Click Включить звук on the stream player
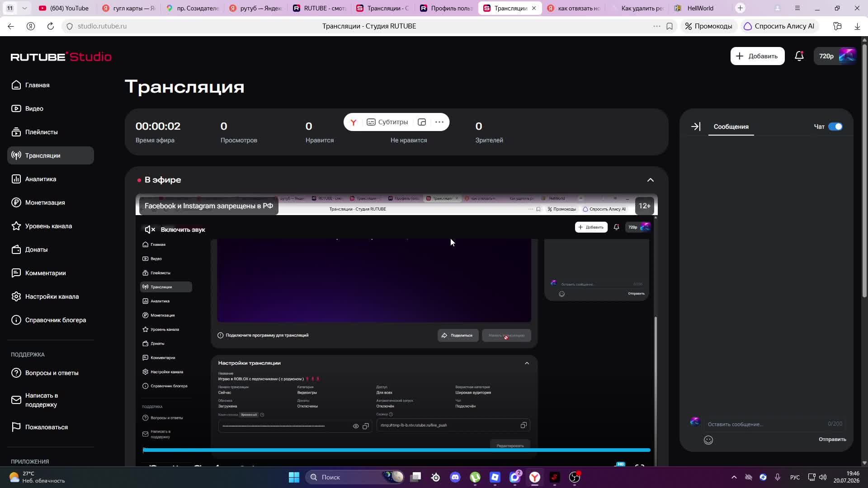Viewport: 868px width, 488px height. click(175, 230)
